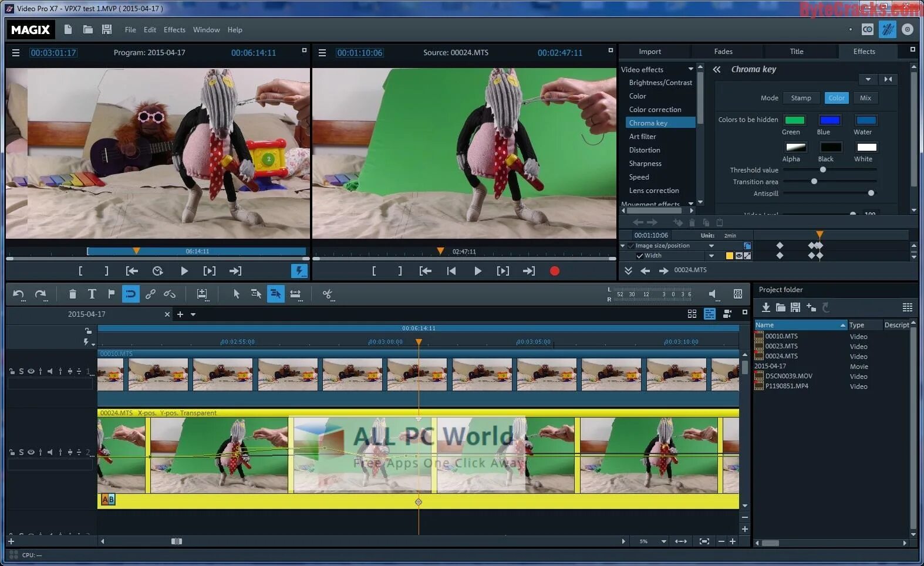Click the Project folder list view icon

pyautogui.click(x=908, y=307)
